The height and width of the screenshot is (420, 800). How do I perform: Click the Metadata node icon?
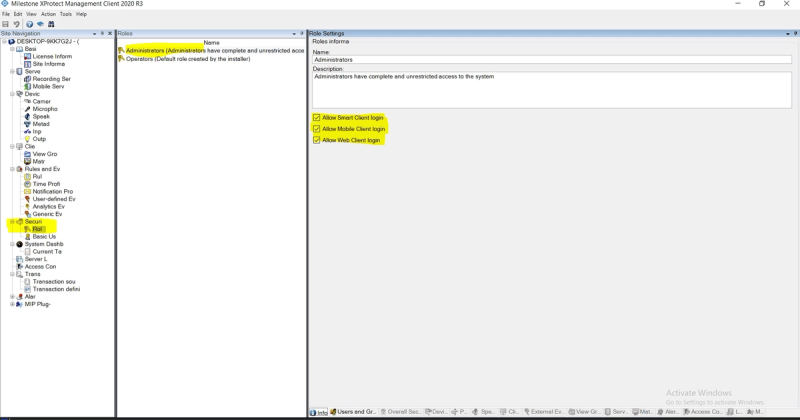28,124
